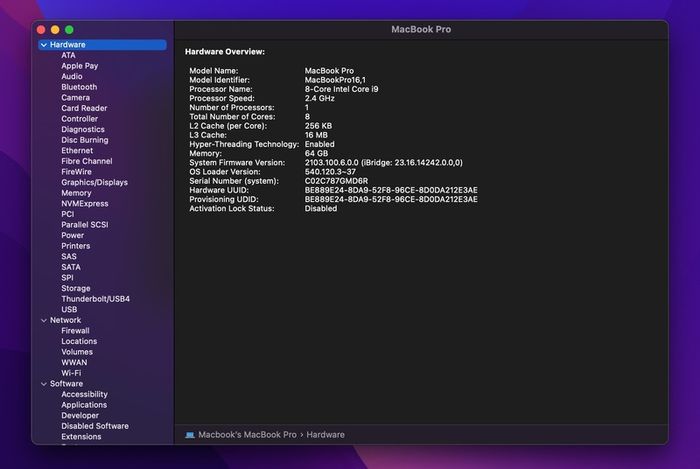Click the Activation Lock Status Disabled value

(x=321, y=208)
